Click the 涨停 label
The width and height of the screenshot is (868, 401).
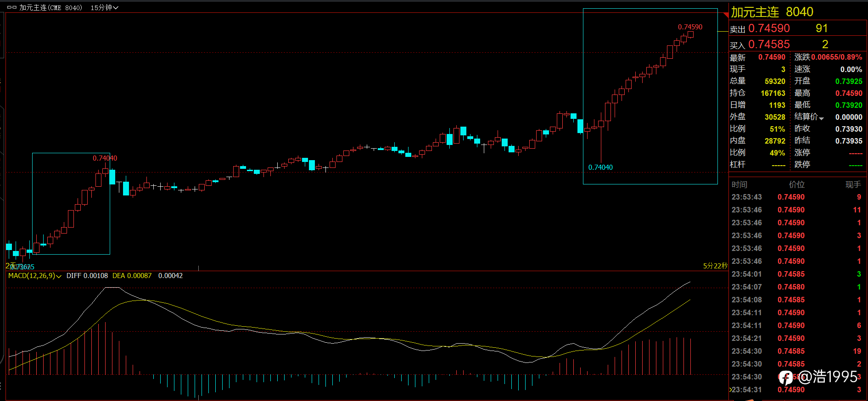pyautogui.click(x=802, y=152)
